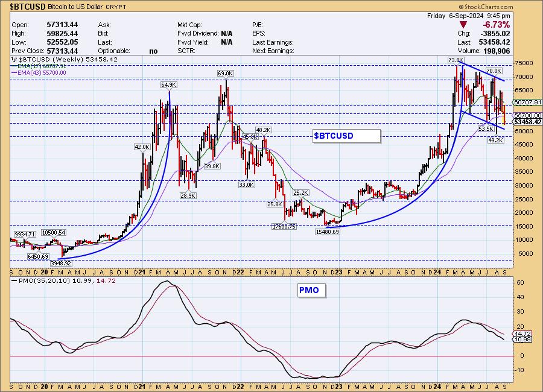Click the 73.8K peak price label
Image resolution: width=543 pixels, height=392 pixels.
click(x=456, y=60)
